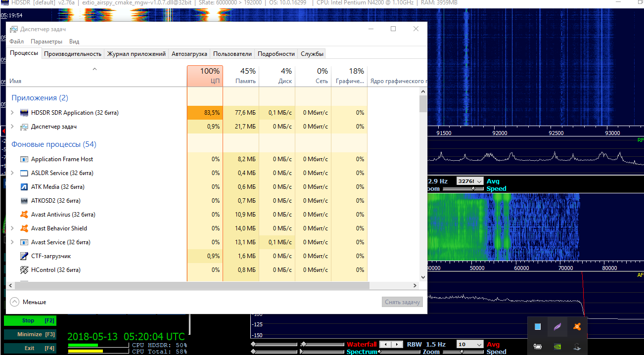The image size is (644, 355).
Task: Click the Avast Behavior Shield icon
Action: [24, 228]
